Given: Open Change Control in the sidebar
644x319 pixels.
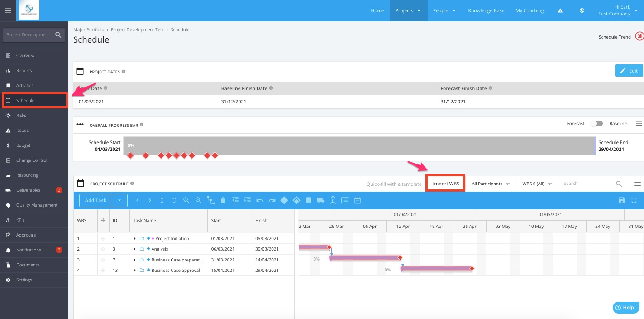Looking at the screenshot, I should tap(34, 160).
